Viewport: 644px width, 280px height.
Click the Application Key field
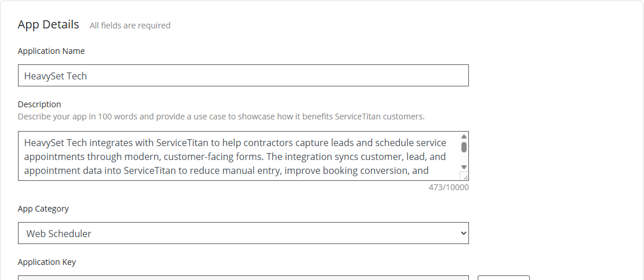(243, 278)
